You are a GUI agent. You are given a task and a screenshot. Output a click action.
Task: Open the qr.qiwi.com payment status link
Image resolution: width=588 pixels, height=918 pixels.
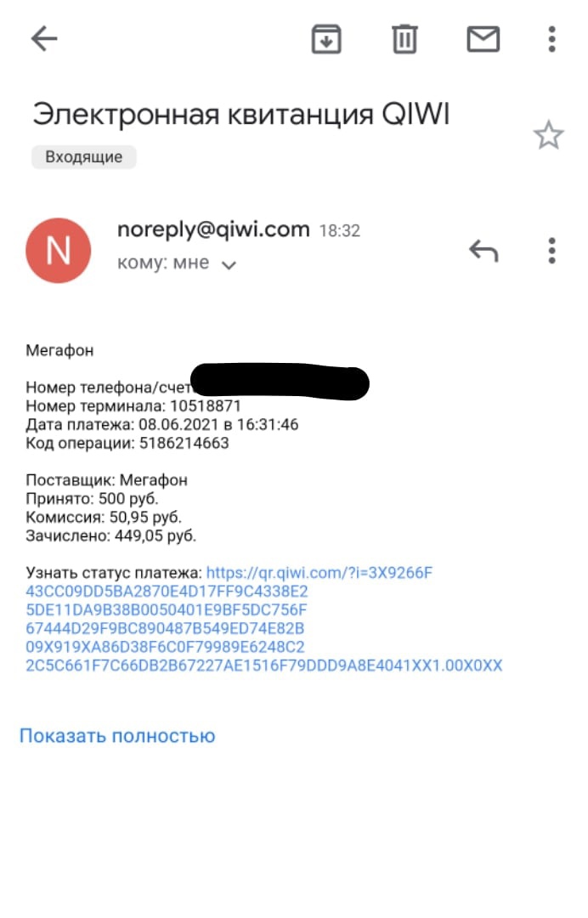coord(319,572)
